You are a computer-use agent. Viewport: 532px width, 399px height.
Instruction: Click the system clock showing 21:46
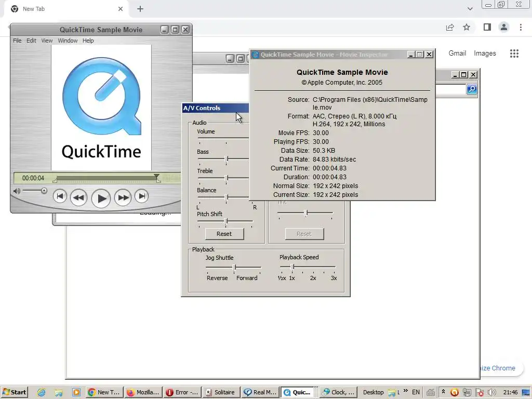point(510,392)
